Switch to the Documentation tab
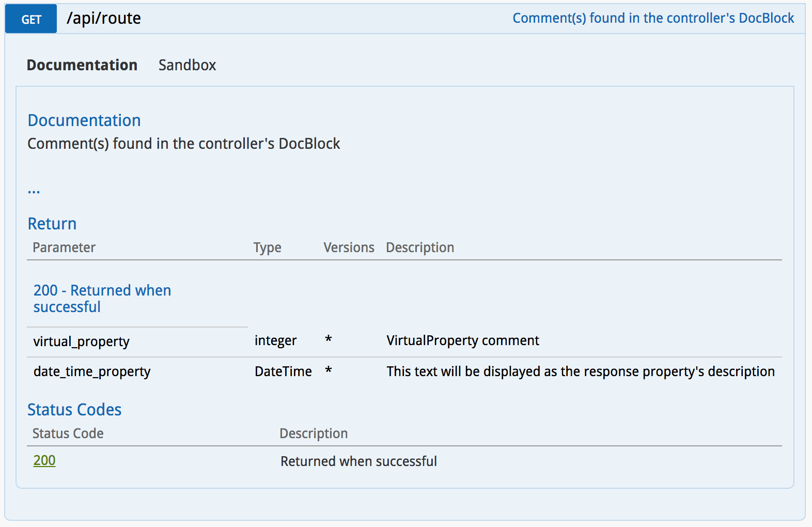 coord(82,65)
